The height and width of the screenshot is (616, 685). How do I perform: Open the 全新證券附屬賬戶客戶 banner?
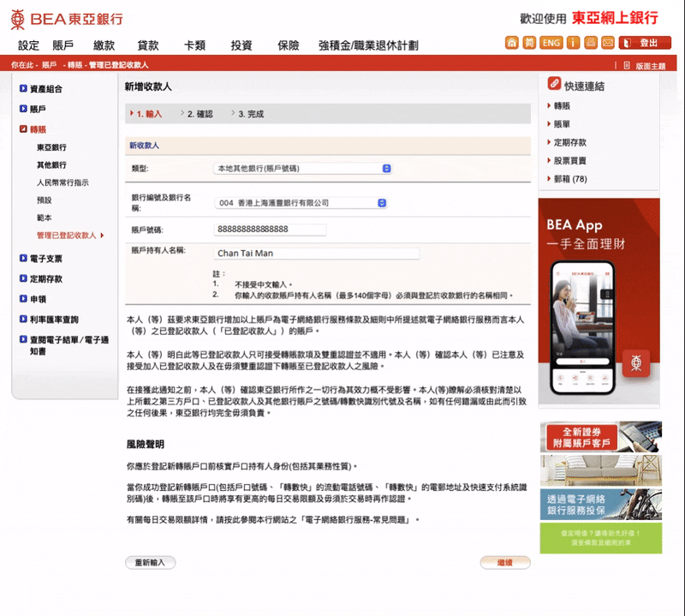[x=601, y=437]
